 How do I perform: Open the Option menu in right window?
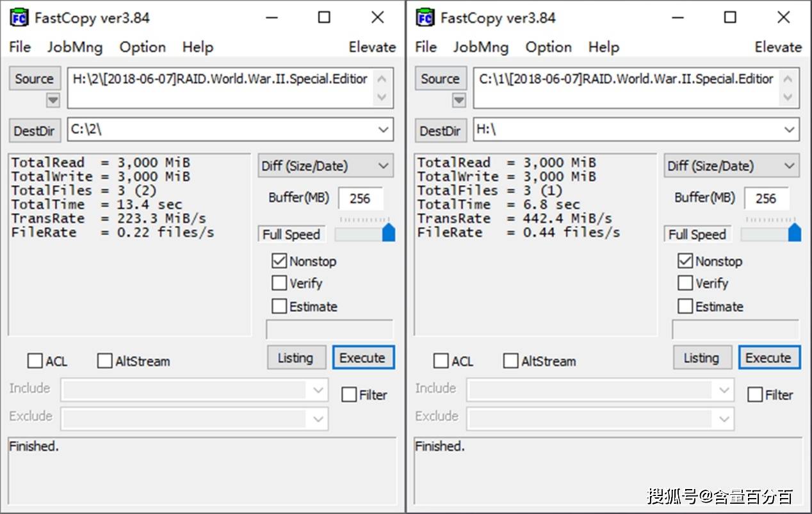click(x=548, y=47)
